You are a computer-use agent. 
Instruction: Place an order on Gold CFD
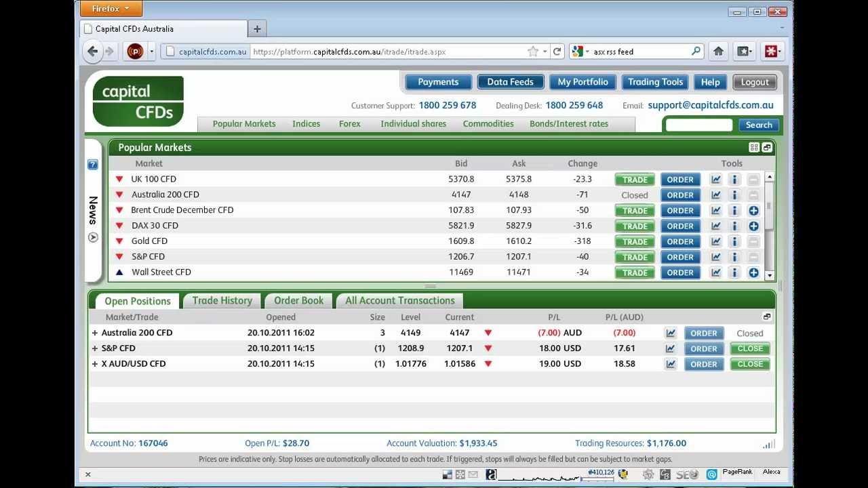(x=680, y=242)
